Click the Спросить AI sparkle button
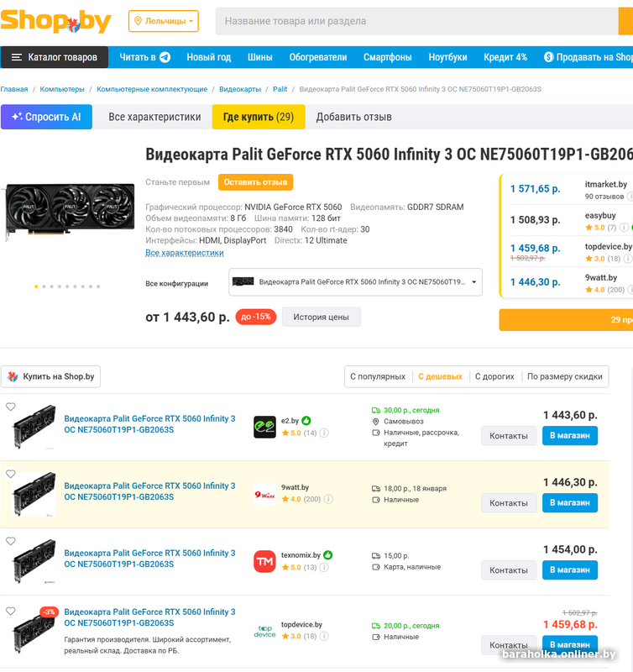633x672 pixels. [46, 117]
